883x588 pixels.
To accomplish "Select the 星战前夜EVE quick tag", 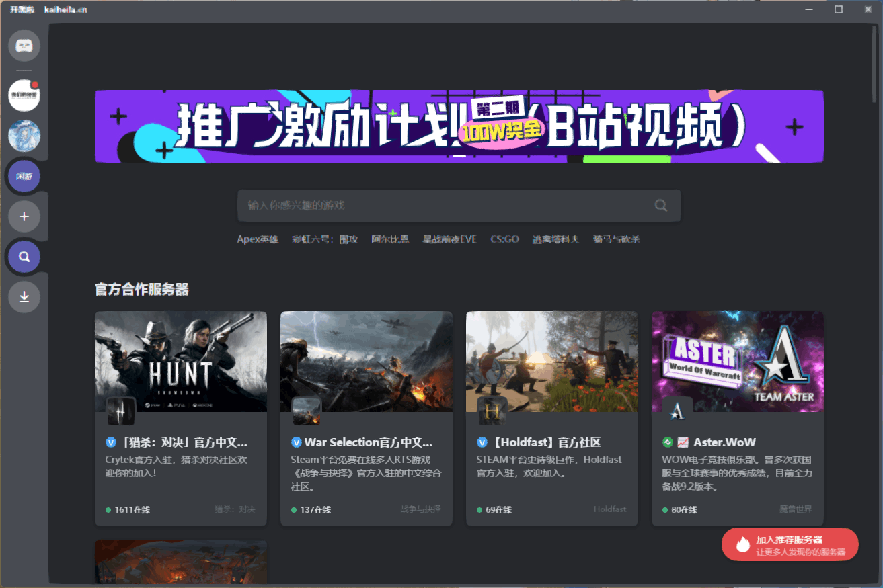I will (449, 239).
